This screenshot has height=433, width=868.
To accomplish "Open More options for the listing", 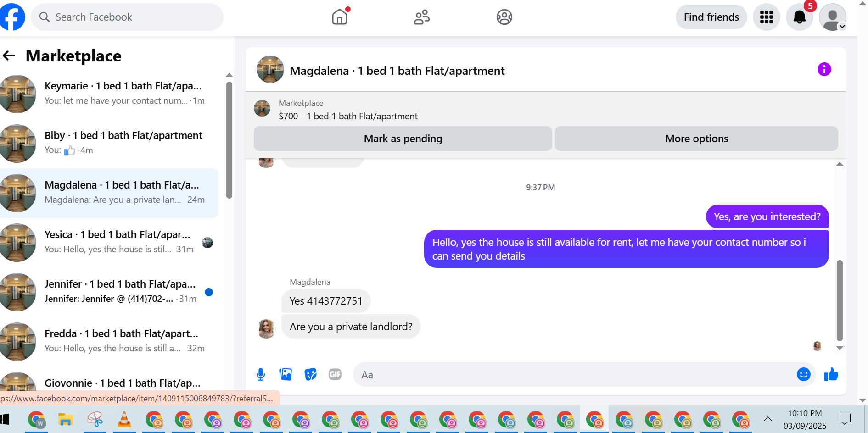I will [696, 139].
